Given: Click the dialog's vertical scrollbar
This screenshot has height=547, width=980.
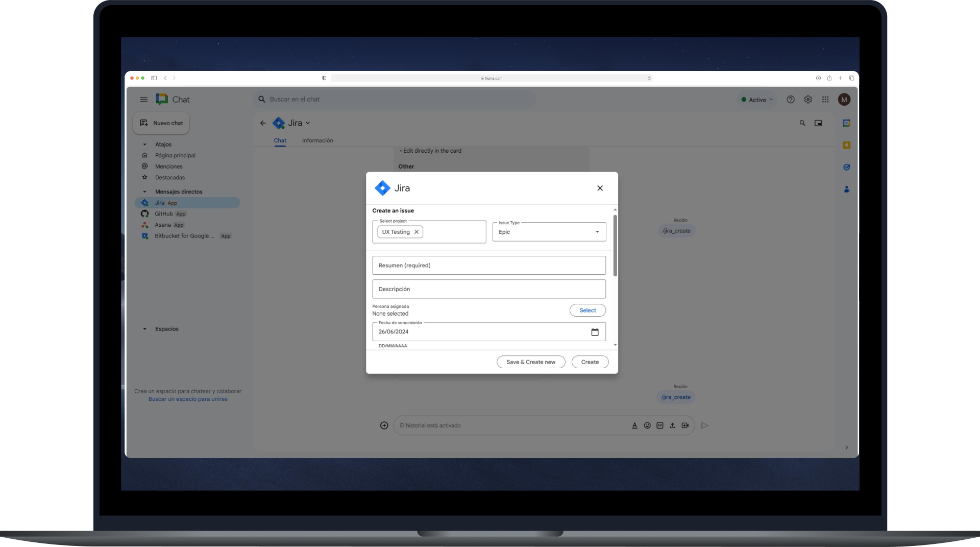Looking at the screenshot, I should 615,246.
